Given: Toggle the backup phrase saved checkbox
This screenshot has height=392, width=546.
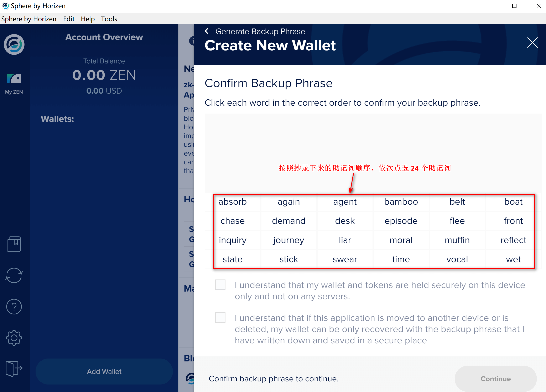Looking at the screenshot, I should [x=221, y=317].
